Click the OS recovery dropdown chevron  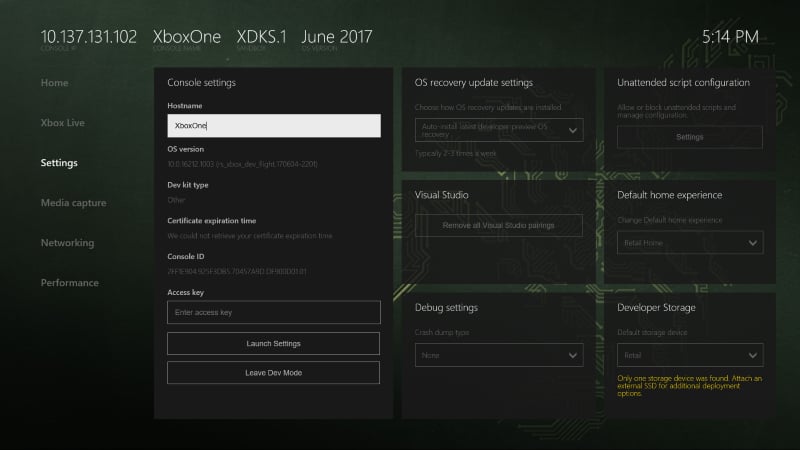point(572,131)
